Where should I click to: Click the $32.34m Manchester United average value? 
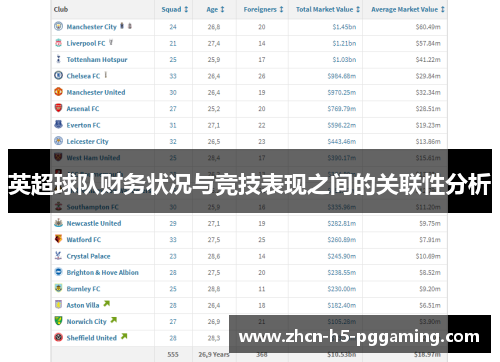click(428, 92)
